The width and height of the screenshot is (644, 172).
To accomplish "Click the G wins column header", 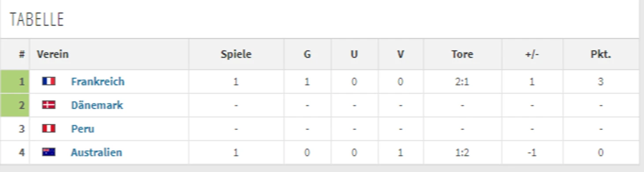I will click(307, 54).
